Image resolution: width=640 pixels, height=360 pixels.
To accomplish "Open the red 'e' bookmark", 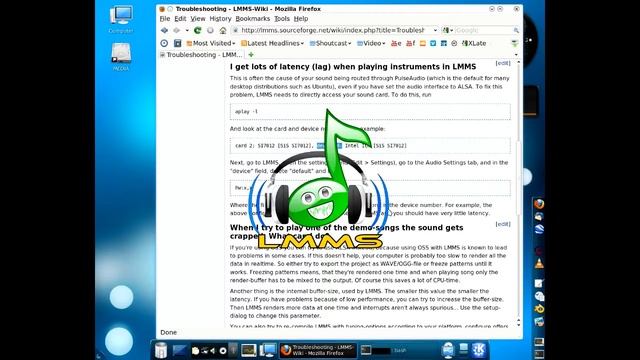I will [x=396, y=43].
